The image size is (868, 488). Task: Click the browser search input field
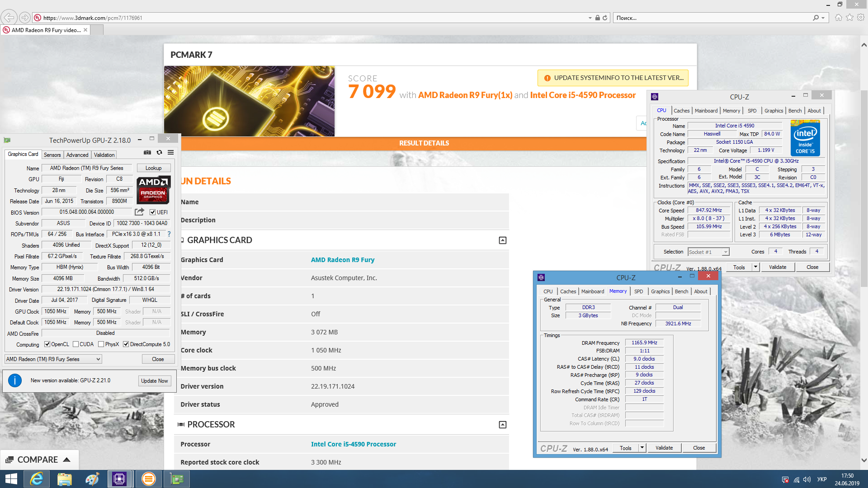pos(712,18)
